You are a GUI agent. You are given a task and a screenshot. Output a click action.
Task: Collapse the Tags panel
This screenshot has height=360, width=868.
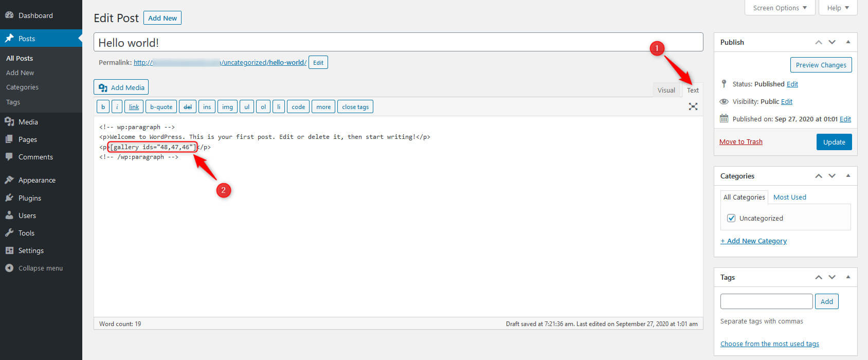click(x=848, y=277)
